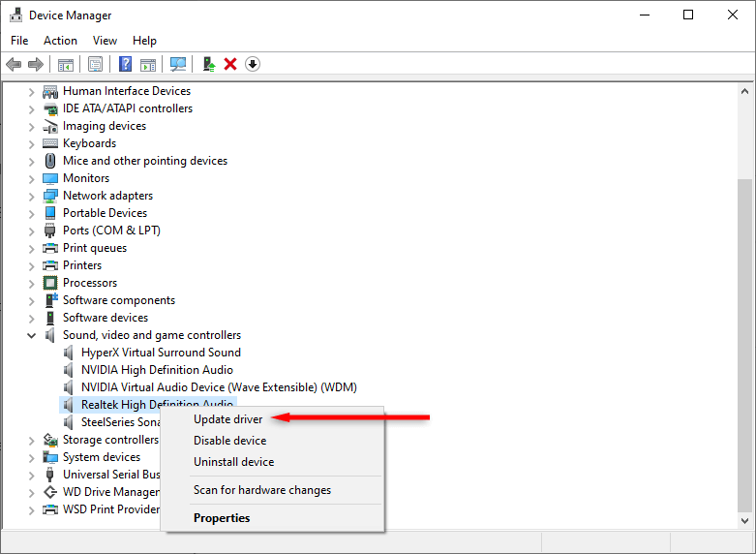Image resolution: width=756 pixels, height=554 pixels.
Task: Collapse Sound, video and game controllers
Action: pyautogui.click(x=31, y=335)
